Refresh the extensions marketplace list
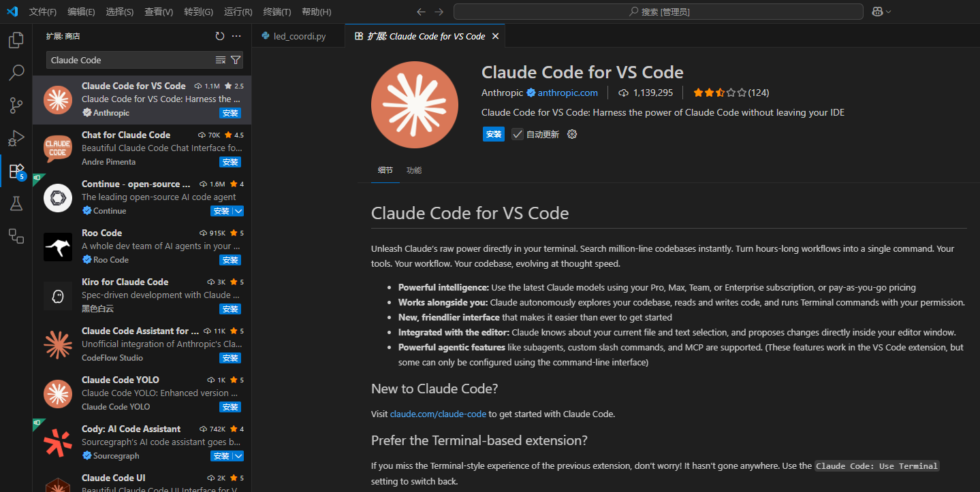The height and width of the screenshot is (492, 980). pos(219,36)
